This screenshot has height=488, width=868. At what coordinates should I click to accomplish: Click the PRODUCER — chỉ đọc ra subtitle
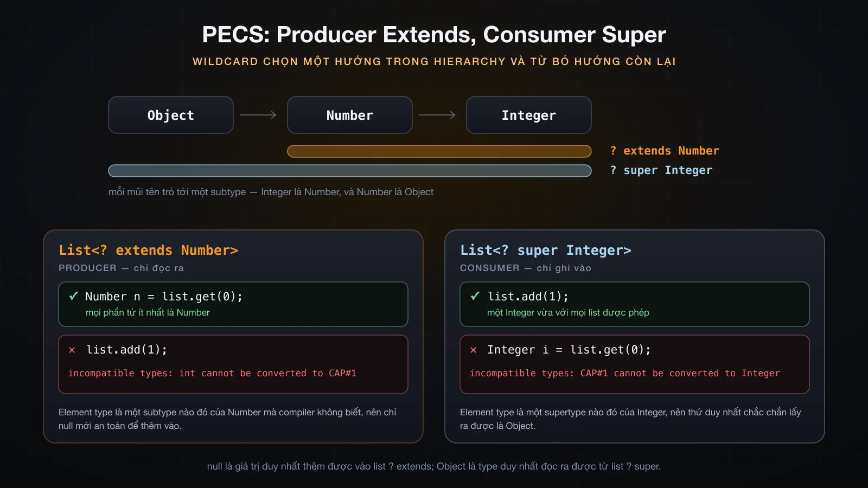tap(121, 268)
